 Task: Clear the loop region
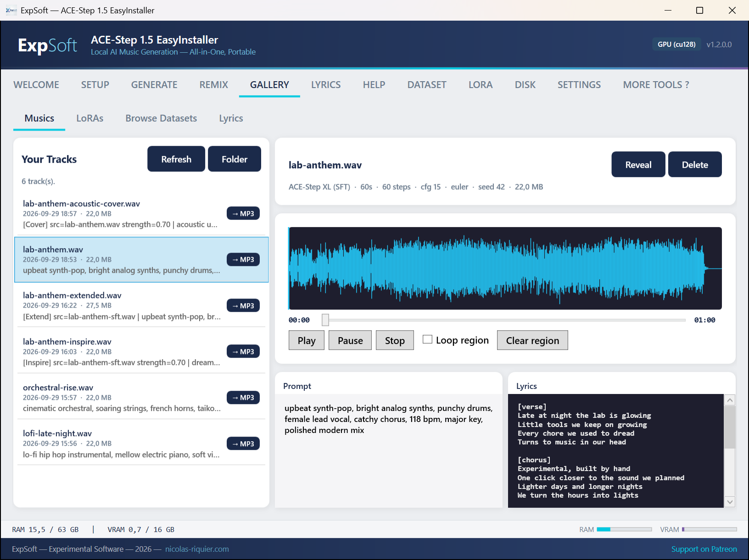pyautogui.click(x=532, y=340)
